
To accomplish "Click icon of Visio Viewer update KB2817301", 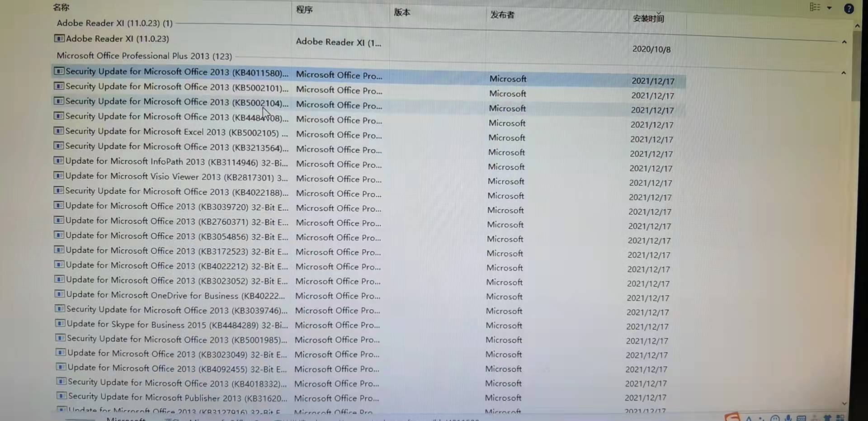I will 59,175.
